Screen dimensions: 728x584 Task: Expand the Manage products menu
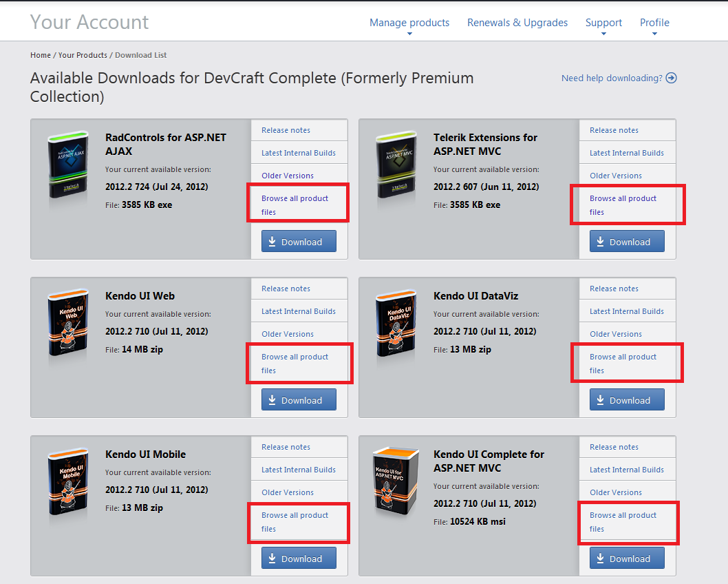[x=409, y=23]
